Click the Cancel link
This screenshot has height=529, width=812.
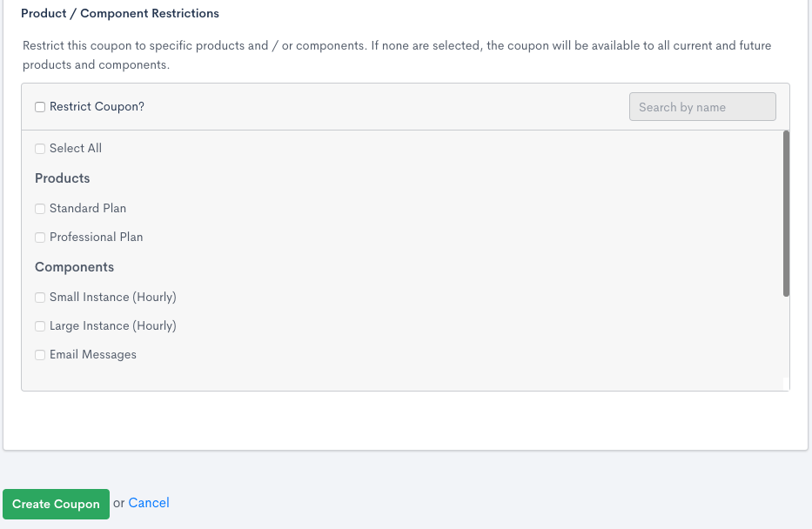tap(148, 503)
